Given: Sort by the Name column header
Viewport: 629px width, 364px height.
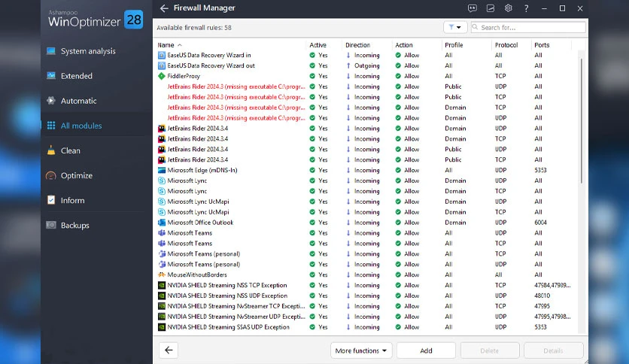Looking at the screenshot, I should pos(166,45).
